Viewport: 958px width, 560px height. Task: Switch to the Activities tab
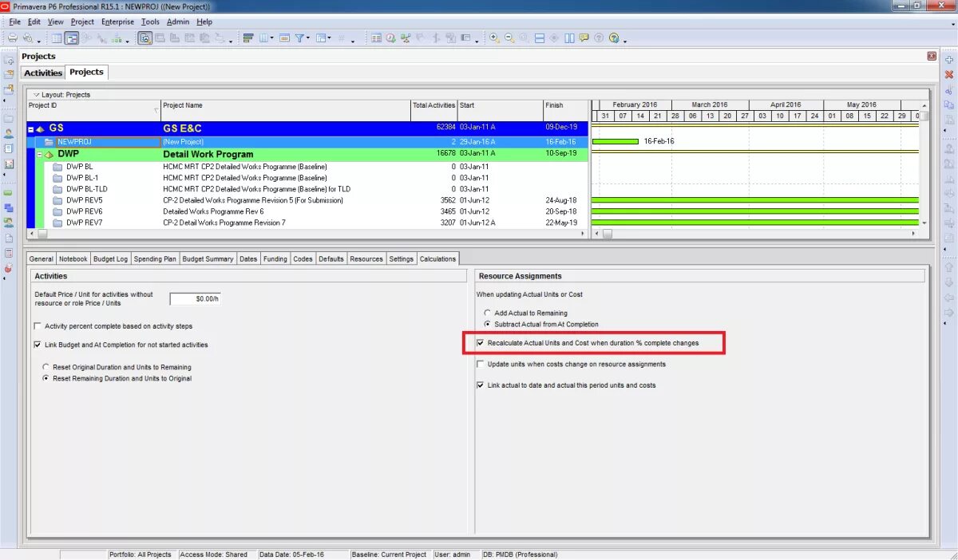click(x=43, y=73)
